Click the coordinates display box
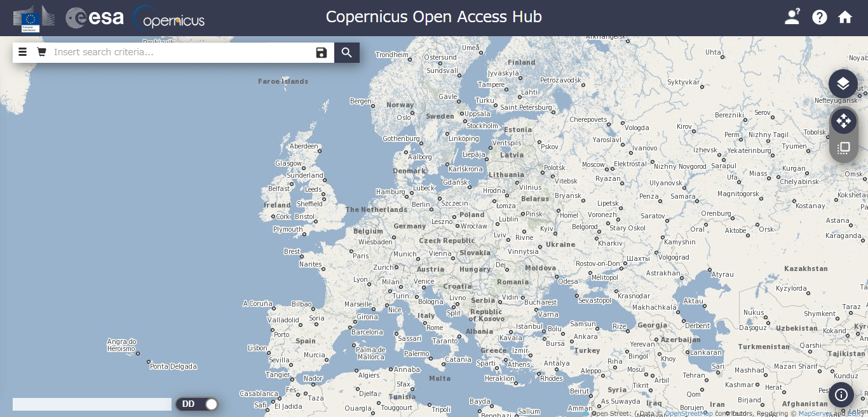868x417 pixels. pos(92,404)
